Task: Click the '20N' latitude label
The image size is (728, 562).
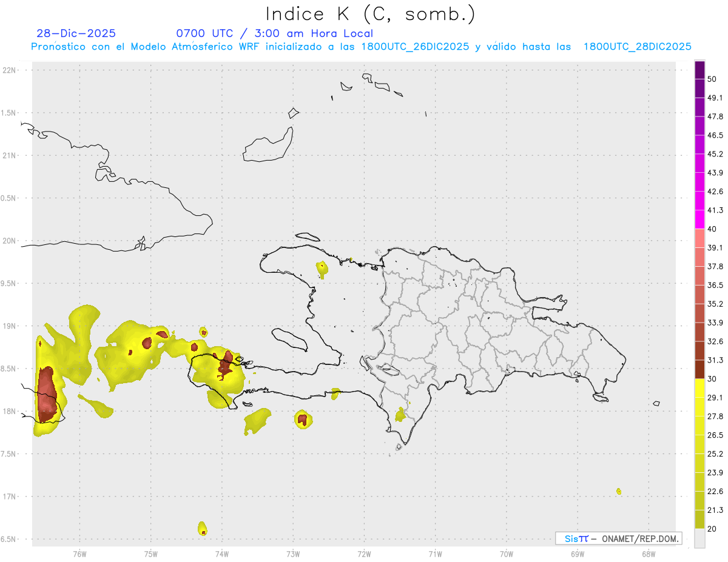Action: (10, 241)
